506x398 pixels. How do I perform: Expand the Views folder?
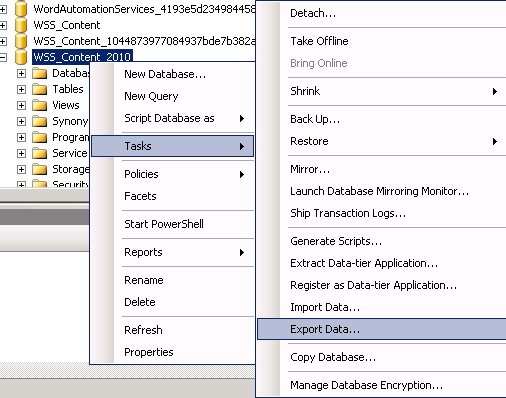(x=21, y=105)
